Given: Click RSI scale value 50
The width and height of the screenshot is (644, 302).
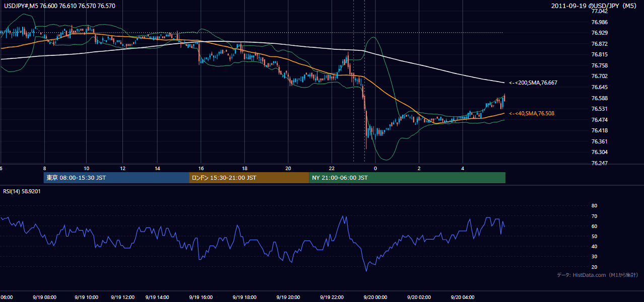Looking at the screenshot, I should point(594,237).
